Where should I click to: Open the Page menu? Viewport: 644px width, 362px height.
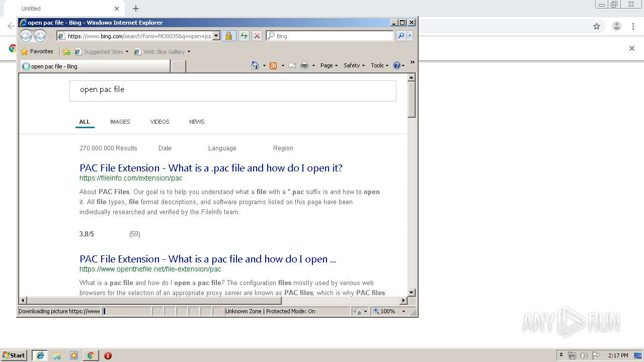329,65
